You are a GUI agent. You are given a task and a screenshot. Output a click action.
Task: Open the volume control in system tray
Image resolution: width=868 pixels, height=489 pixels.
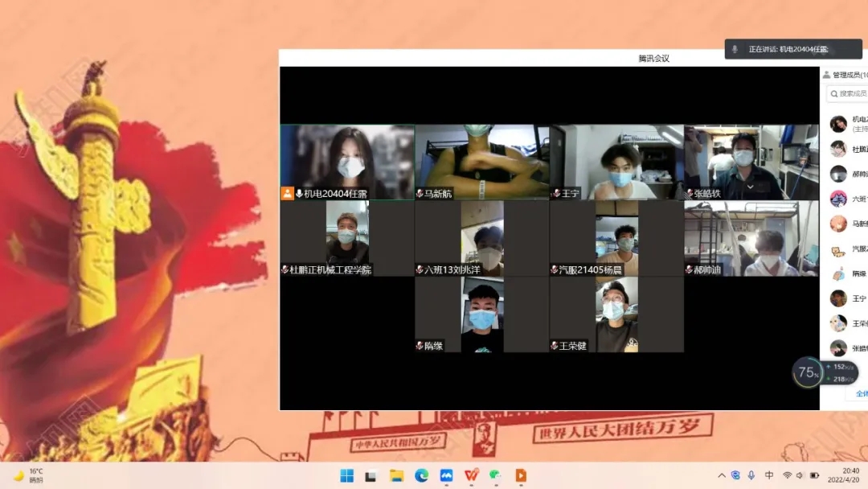(x=800, y=475)
